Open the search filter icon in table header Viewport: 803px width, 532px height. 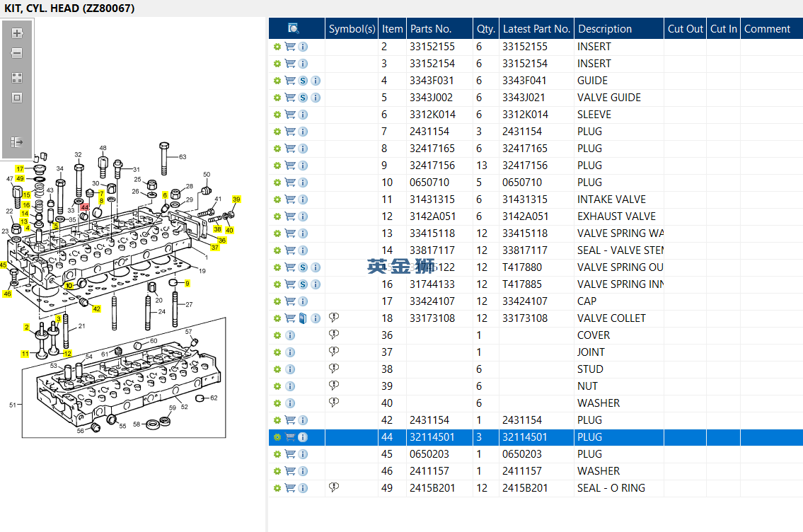tap(294, 28)
